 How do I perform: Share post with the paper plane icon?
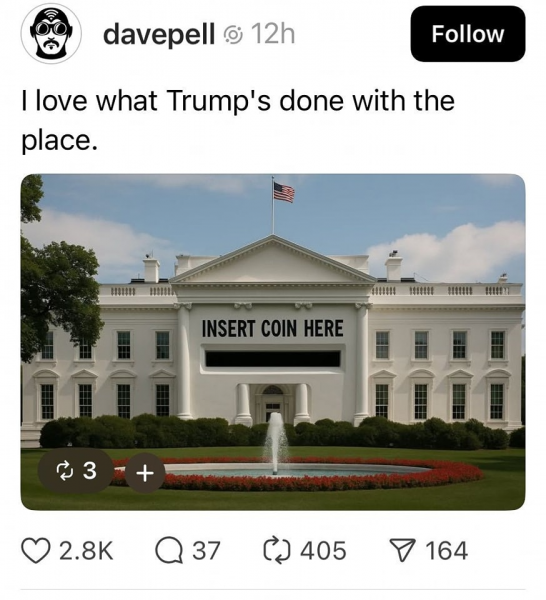(x=404, y=551)
